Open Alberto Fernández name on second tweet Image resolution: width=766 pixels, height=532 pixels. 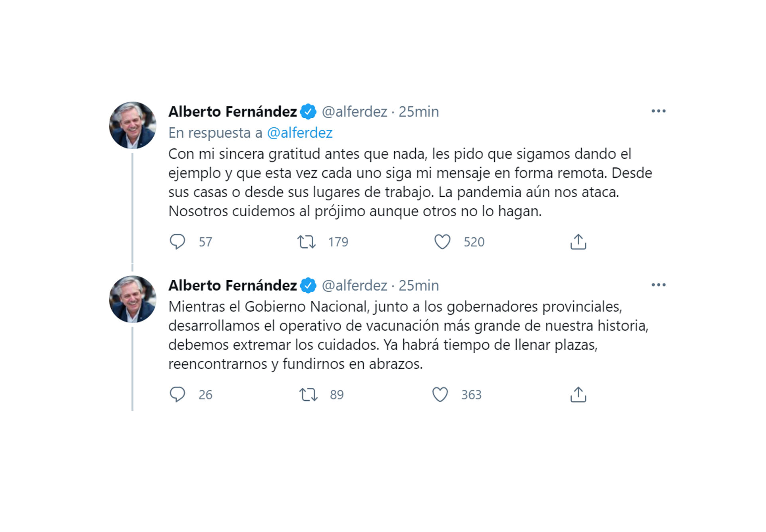[x=233, y=286]
